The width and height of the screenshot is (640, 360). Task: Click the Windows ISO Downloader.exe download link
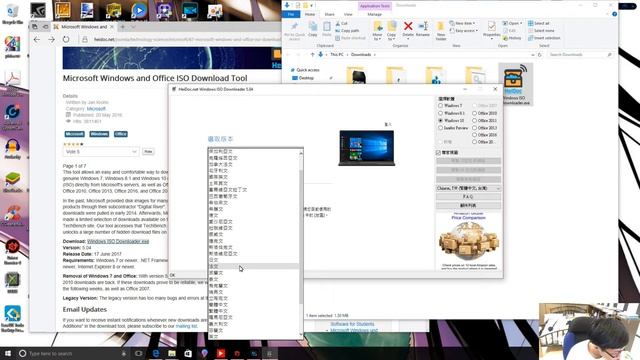point(118,241)
